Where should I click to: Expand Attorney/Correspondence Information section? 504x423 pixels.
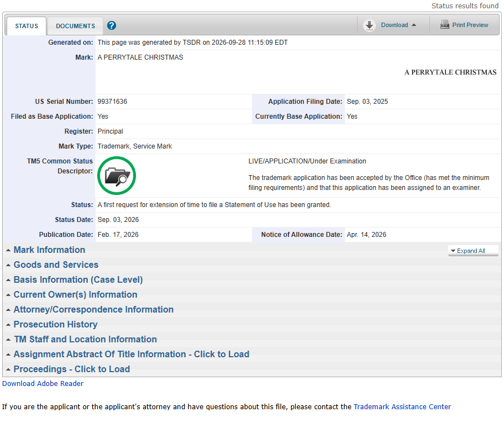pos(93,309)
